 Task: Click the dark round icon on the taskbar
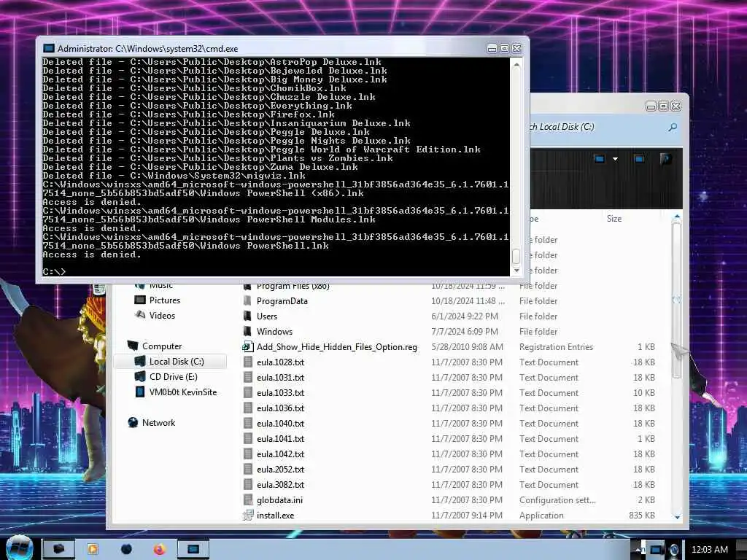pyautogui.click(x=126, y=550)
